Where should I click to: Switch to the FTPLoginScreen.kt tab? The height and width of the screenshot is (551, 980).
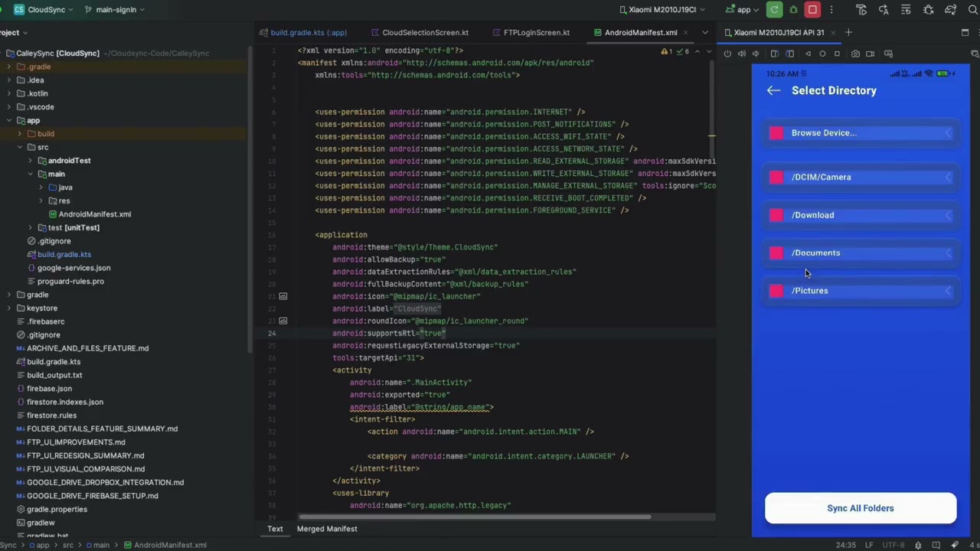coord(531,32)
